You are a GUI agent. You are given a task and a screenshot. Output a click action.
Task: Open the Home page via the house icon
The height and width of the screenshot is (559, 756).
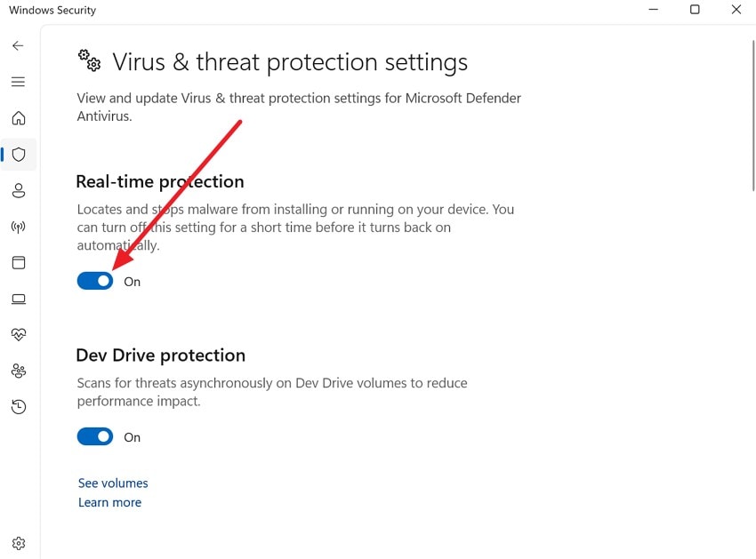click(18, 117)
